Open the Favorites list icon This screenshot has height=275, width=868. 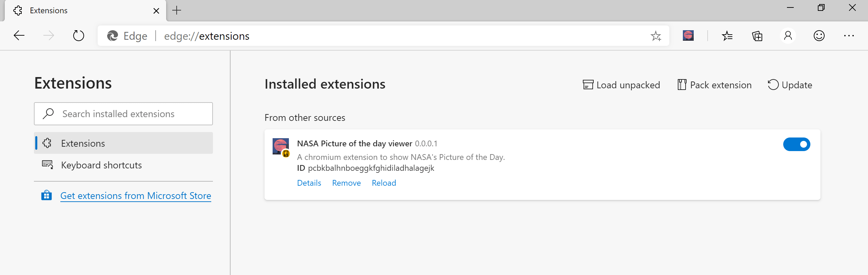tap(727, 36)
